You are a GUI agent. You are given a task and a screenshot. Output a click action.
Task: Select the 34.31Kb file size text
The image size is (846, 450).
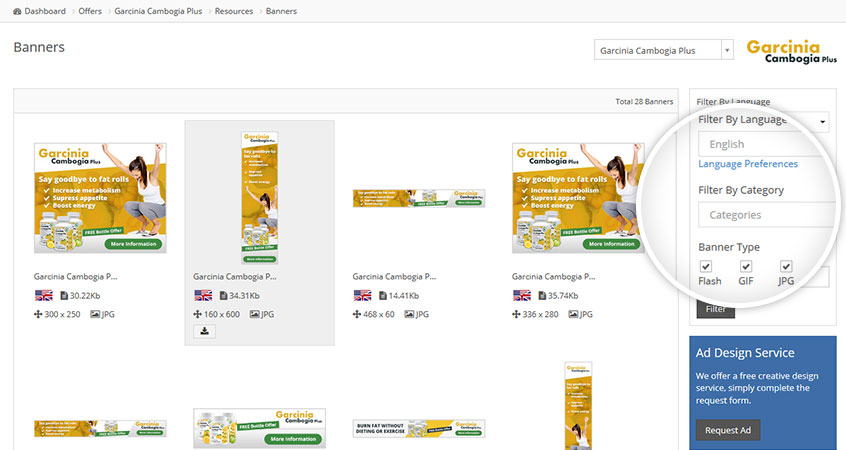pyautogui.click(x=244, y=296)
